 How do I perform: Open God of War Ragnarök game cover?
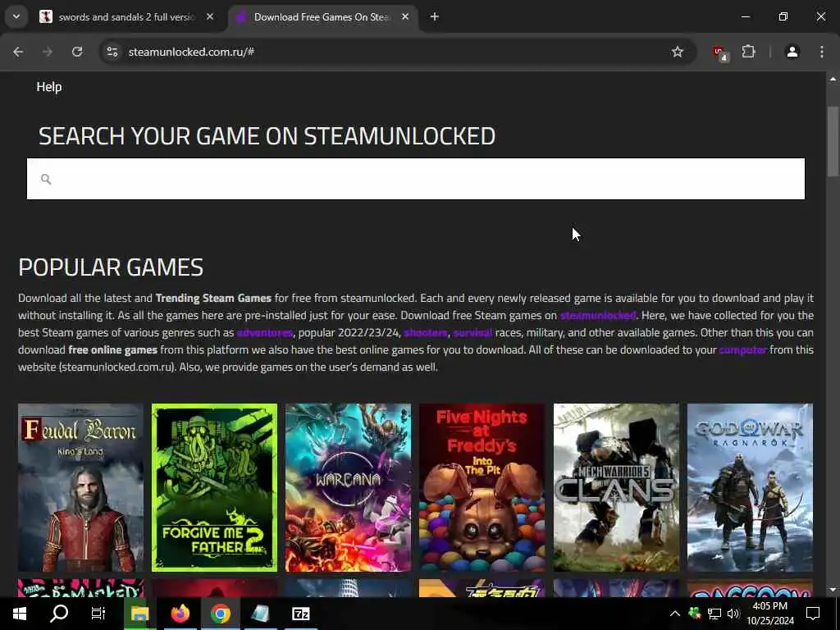coord(750,488)
